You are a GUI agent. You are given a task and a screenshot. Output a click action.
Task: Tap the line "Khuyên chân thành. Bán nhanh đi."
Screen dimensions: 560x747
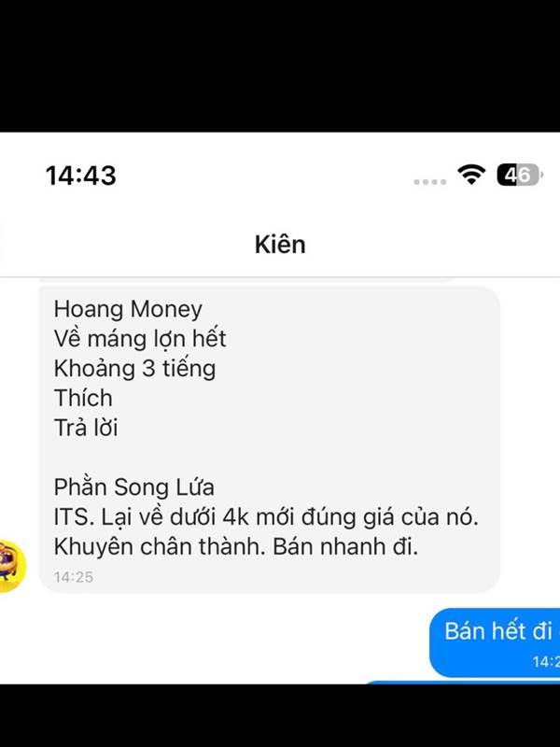[236, 547]
